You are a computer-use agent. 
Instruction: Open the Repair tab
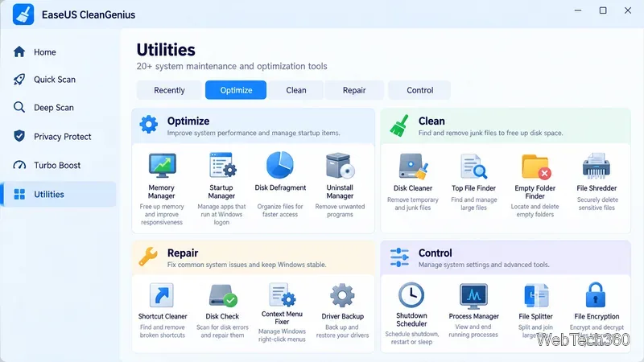[x=354, y=90]
